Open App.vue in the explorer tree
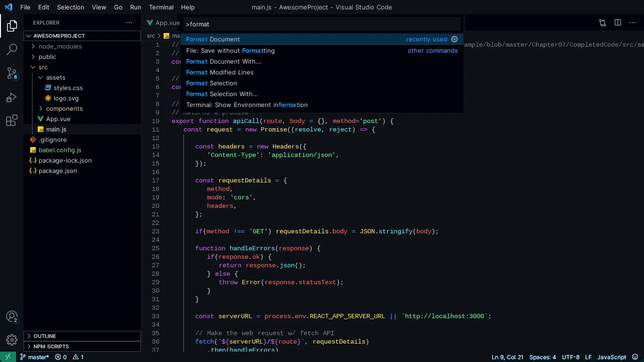The height and width of the screenshot is (362, 644). pos(83,119)
